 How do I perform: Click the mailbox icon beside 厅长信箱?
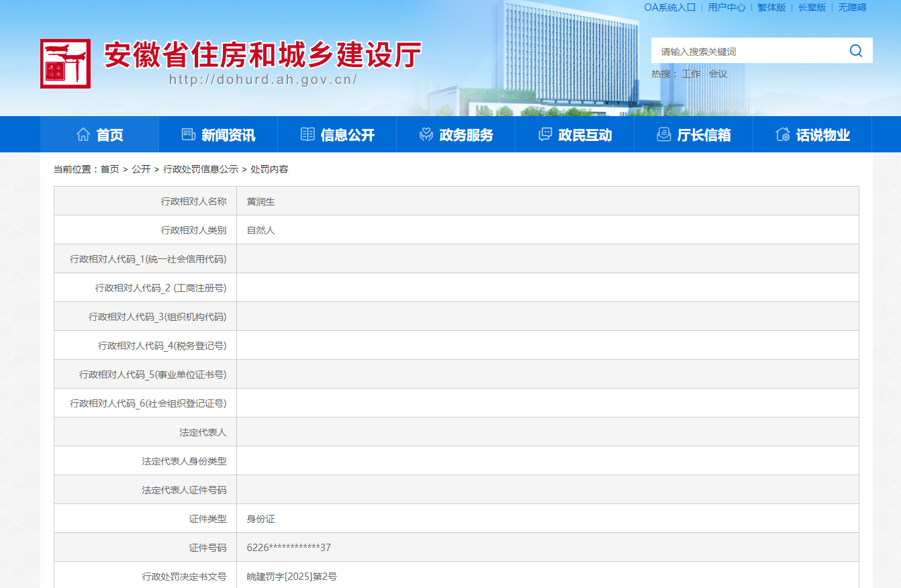(664, 134)
